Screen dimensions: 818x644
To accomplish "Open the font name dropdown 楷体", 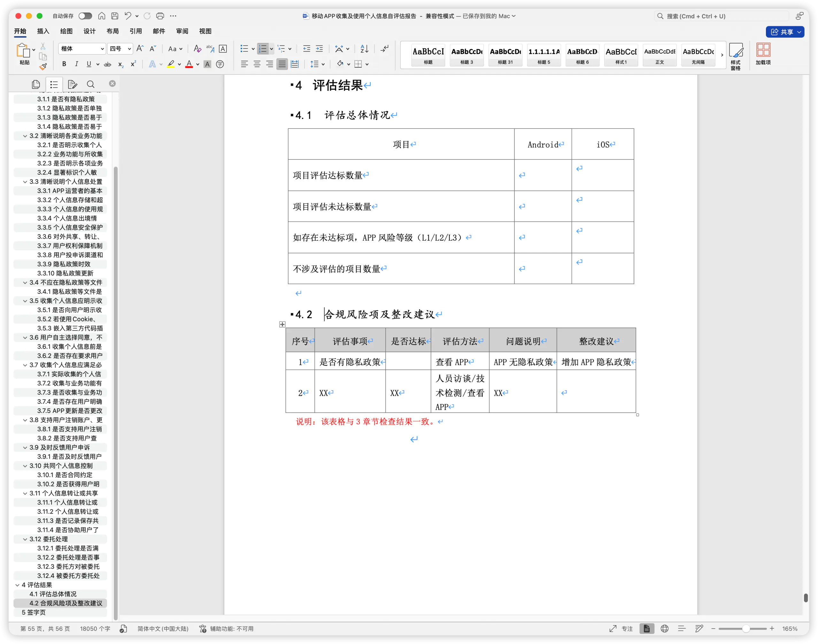I will click(82, 49).
